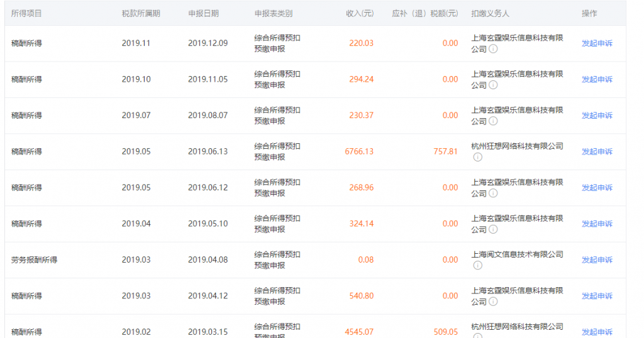644x338 pixels.
Task: Select the income value 268.96
Action: tap(362, 187)
